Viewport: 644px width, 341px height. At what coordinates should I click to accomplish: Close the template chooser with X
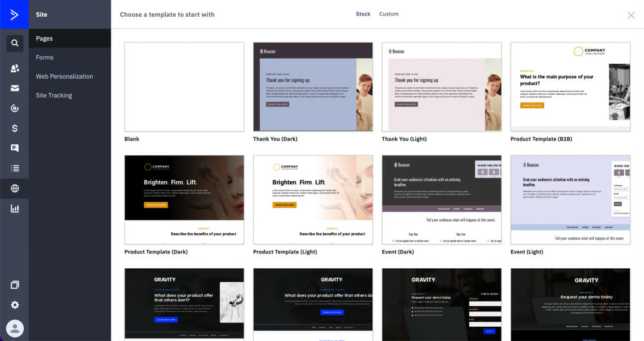click(630, 15)
